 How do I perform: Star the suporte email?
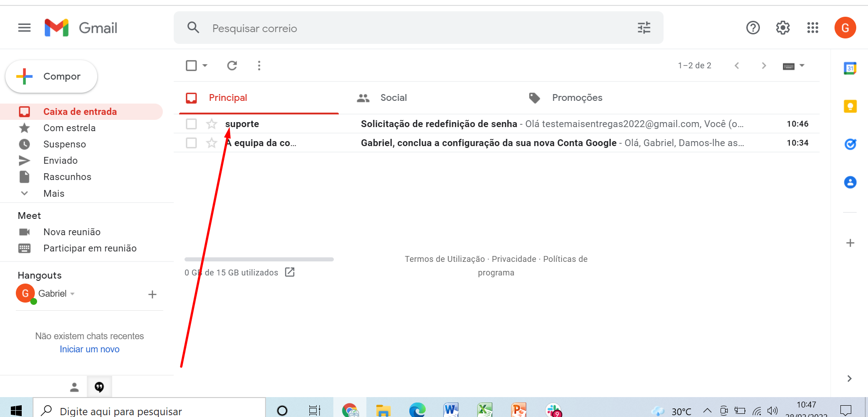tap(212, 124)
